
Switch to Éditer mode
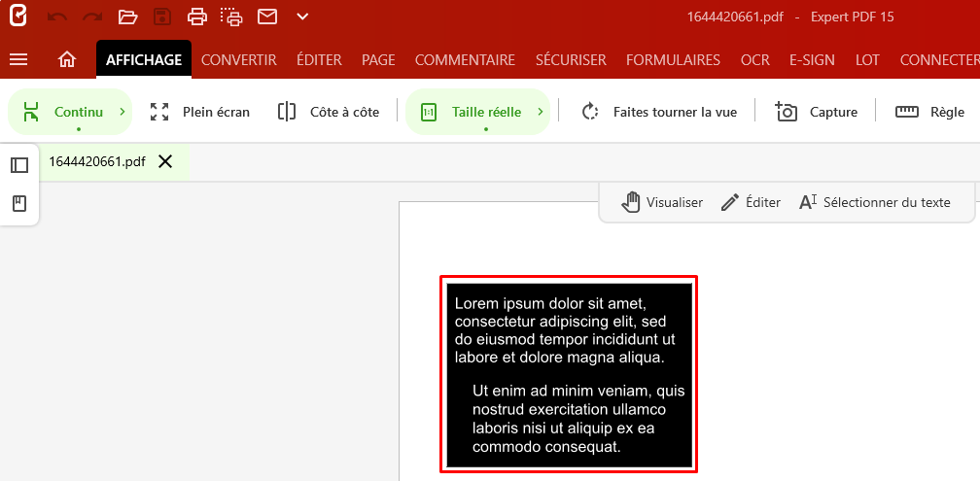point(751,202)
